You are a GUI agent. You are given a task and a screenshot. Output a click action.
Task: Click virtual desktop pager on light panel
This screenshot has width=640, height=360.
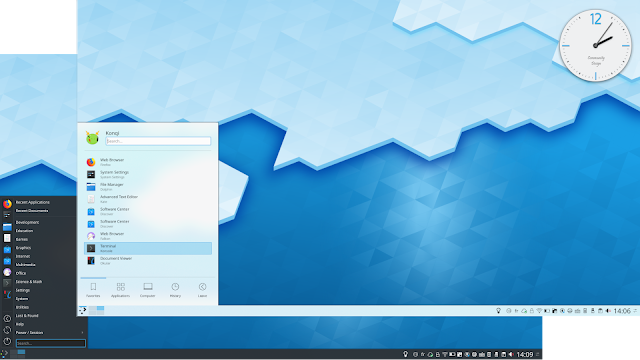[x=97, y=310]
